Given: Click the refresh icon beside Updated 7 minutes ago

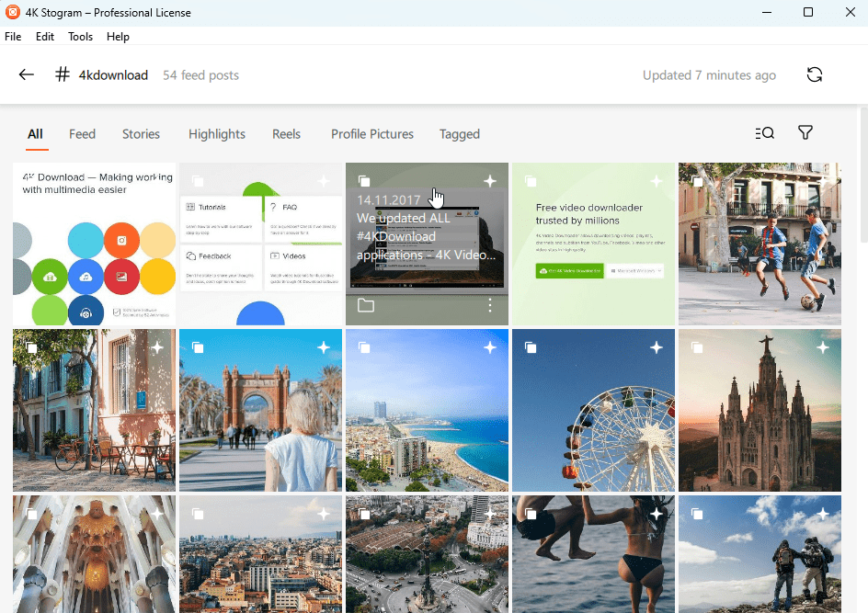Looking at the screenshot, I should (815, 74).
